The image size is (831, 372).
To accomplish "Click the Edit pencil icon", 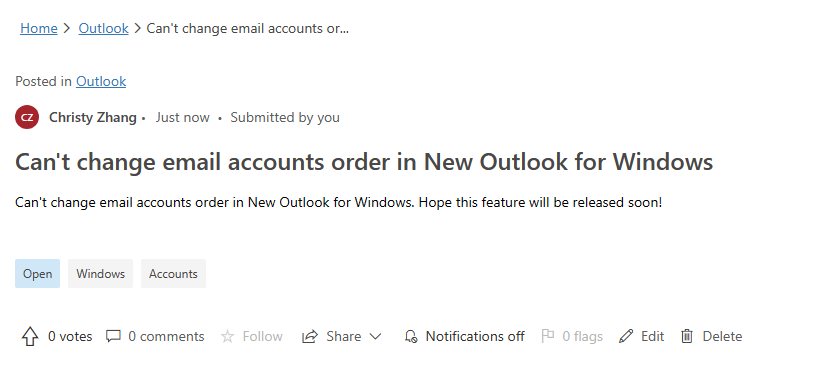I will click(626, 336).
